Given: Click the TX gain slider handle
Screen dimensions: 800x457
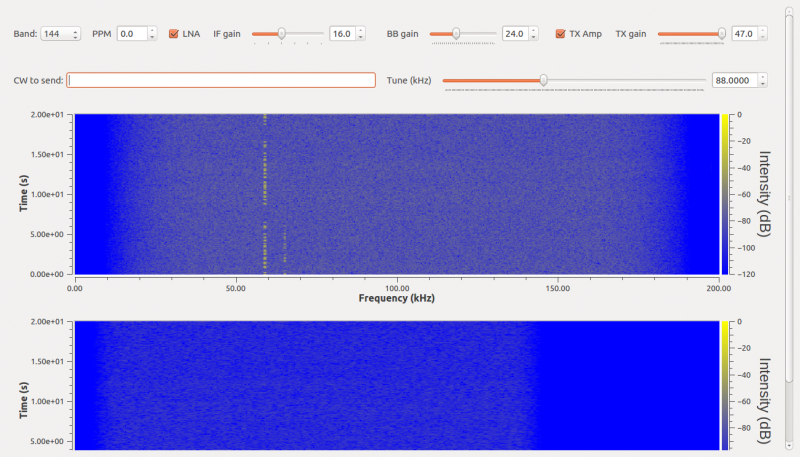Looking at the screenshot, I should click(722, 34).
